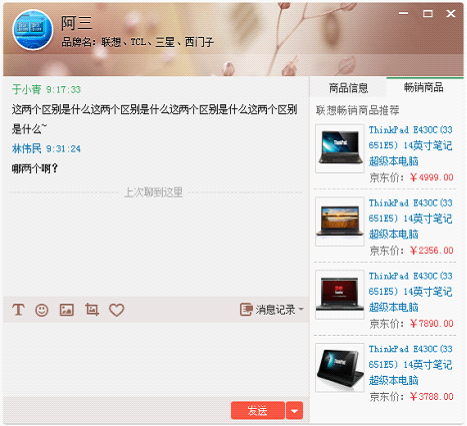Open the ThinkPad link priced ¥2356.00
Image resolution: width=467 pixels, height=426 pixels.
tap(410, 218)
